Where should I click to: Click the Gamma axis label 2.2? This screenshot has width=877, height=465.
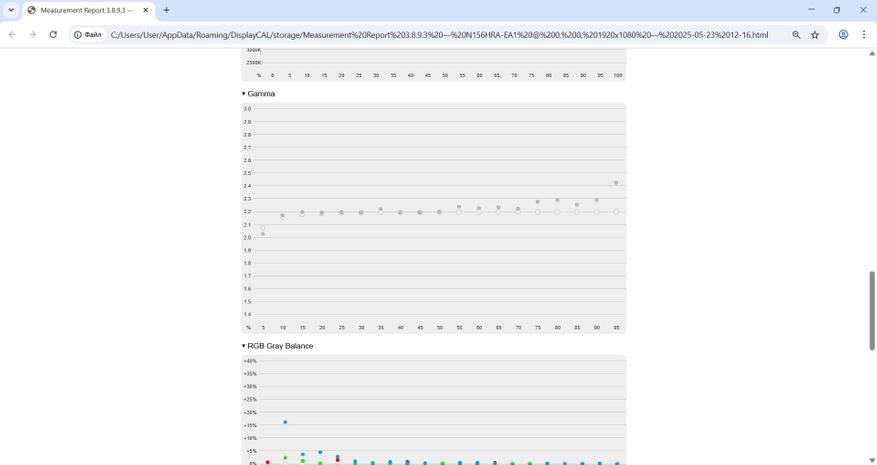(x=247, y=212)
